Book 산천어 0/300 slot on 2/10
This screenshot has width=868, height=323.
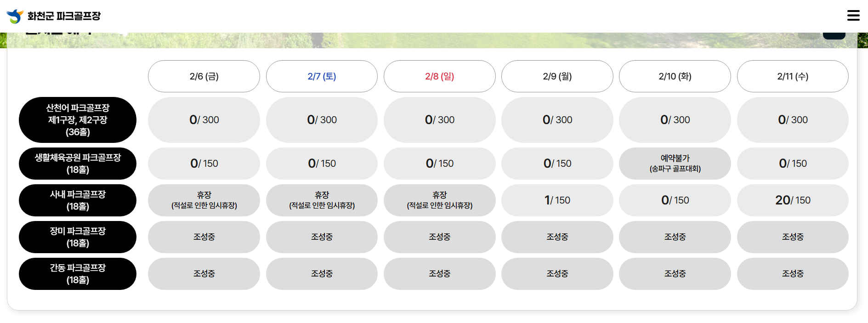click(x=675, y=120)
